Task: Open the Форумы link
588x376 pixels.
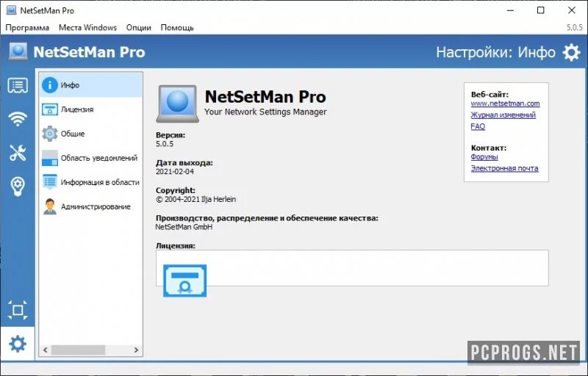Action: click(484, 157)
